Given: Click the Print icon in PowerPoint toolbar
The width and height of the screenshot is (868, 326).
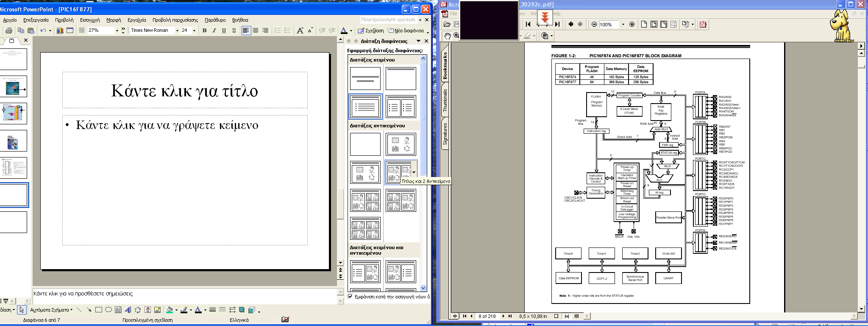Looking at the screenshot, I should click(9, 31).
